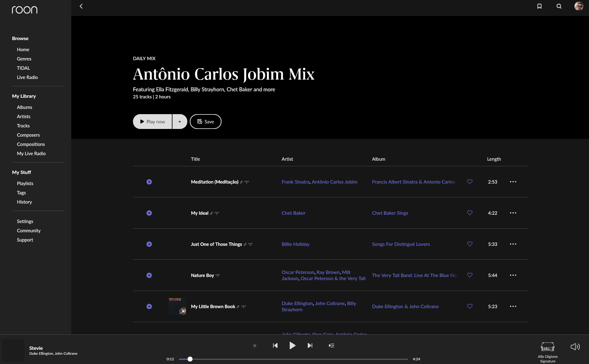Open Tracks in My Library
The image size is (589, 364).
[x=23, y=126]
